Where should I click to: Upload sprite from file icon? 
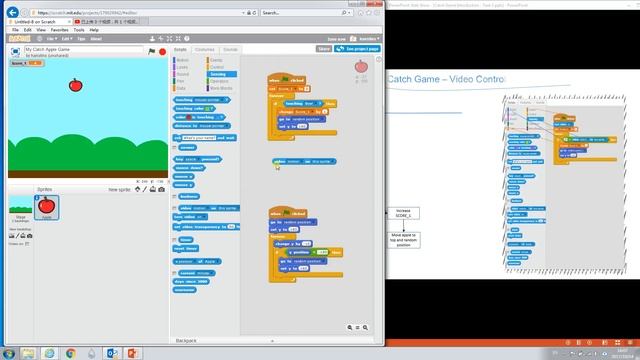(x=153, y=189)
